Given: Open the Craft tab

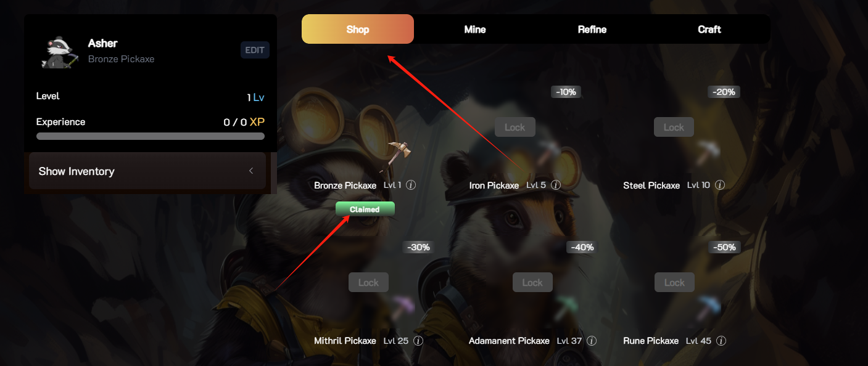Looking at the screenshot, I should (x=709, y=29).
